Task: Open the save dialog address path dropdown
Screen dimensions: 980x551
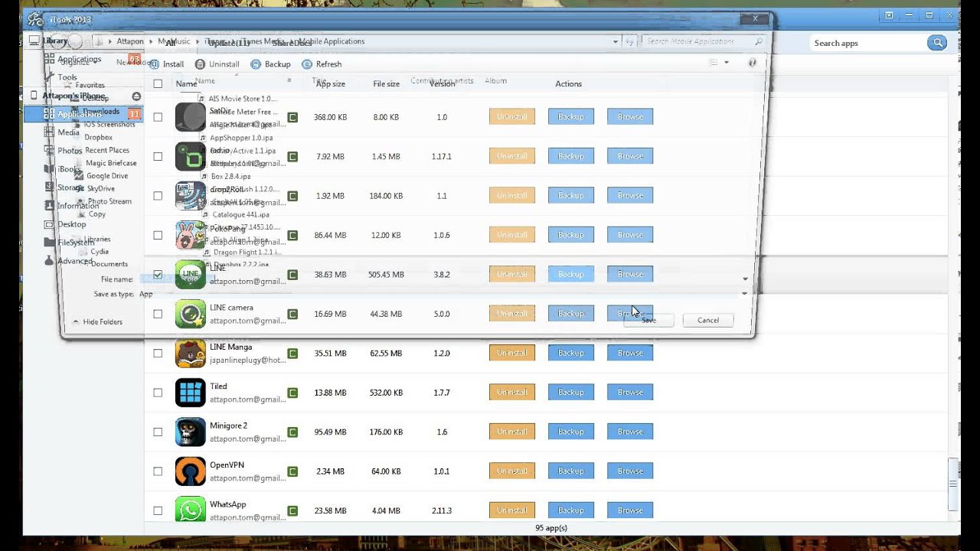Action: [616, 41]
